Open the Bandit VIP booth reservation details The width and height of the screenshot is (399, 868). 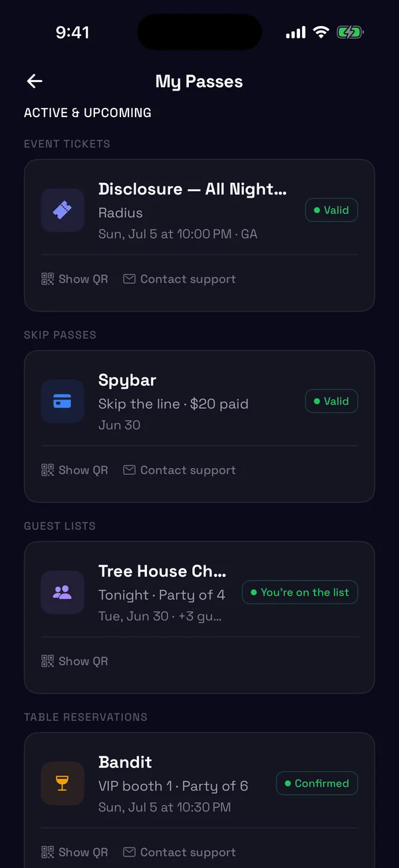click(173, 786)
